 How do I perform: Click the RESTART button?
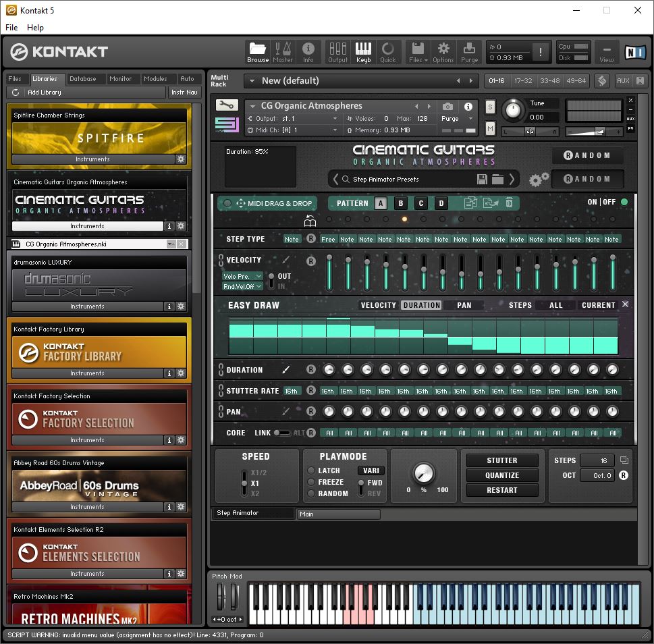click(501, 490)
